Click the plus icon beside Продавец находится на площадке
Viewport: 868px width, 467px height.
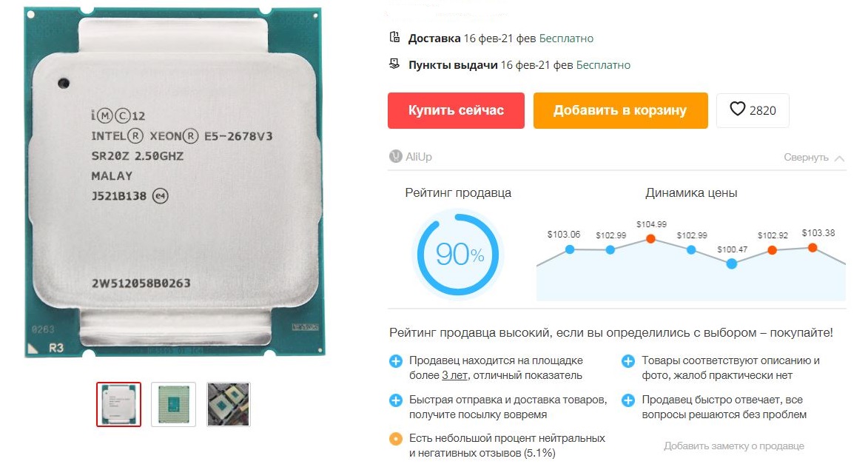pos(396,362)
